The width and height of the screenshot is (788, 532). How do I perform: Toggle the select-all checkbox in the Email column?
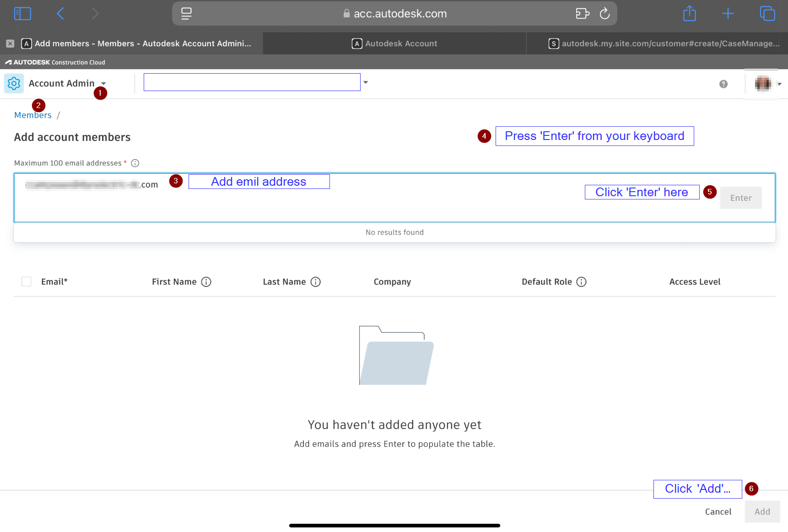[x=26, y=281]
